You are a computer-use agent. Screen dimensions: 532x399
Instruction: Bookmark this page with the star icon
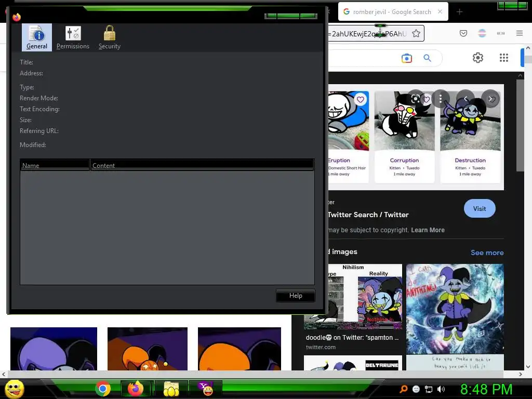pyautogui.click(x=416, y=33)
